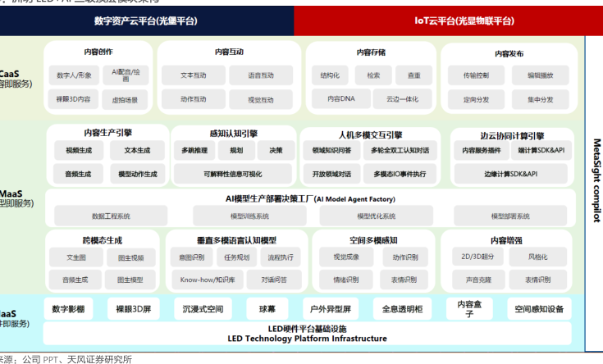Click the 数字人/形象 box
The image size is (603, 364).
73,75
